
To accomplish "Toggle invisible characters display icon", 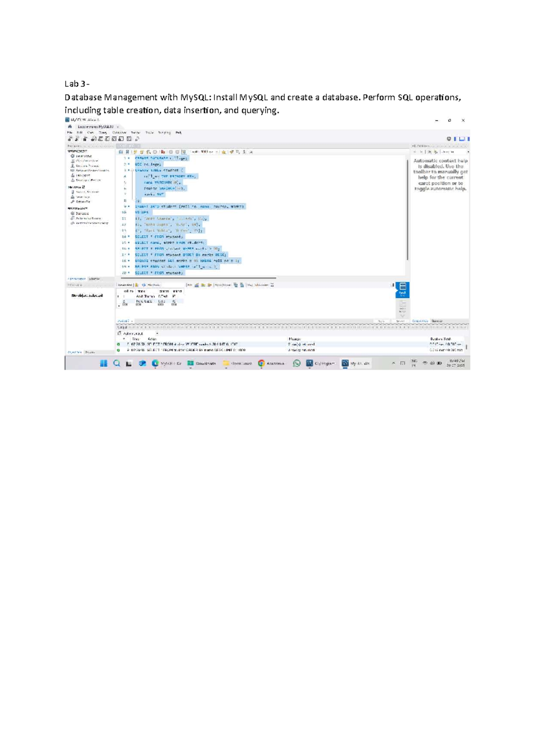I will pos(244,152).
